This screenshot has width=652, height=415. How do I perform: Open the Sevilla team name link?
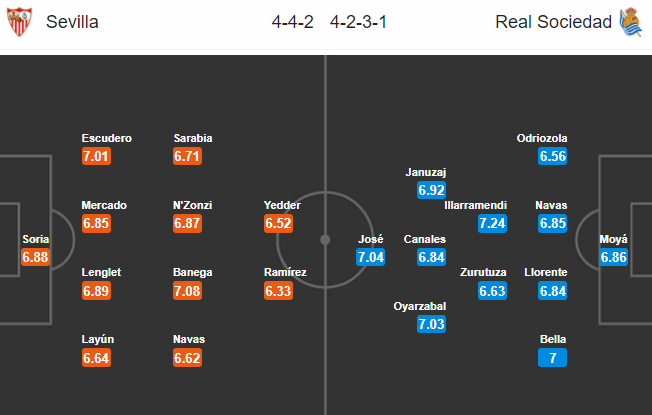click(72, 22)
